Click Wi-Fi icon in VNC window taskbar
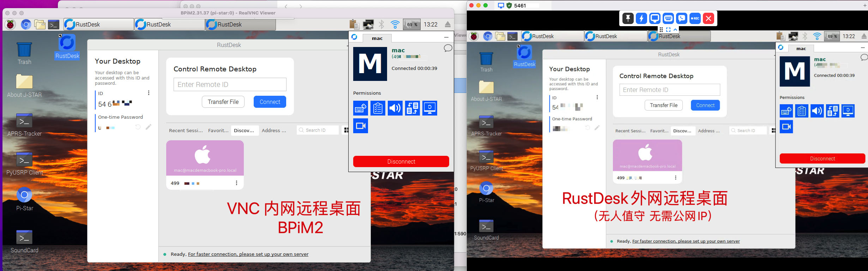Viewport: 868px width, 271px height. point(395,24)
